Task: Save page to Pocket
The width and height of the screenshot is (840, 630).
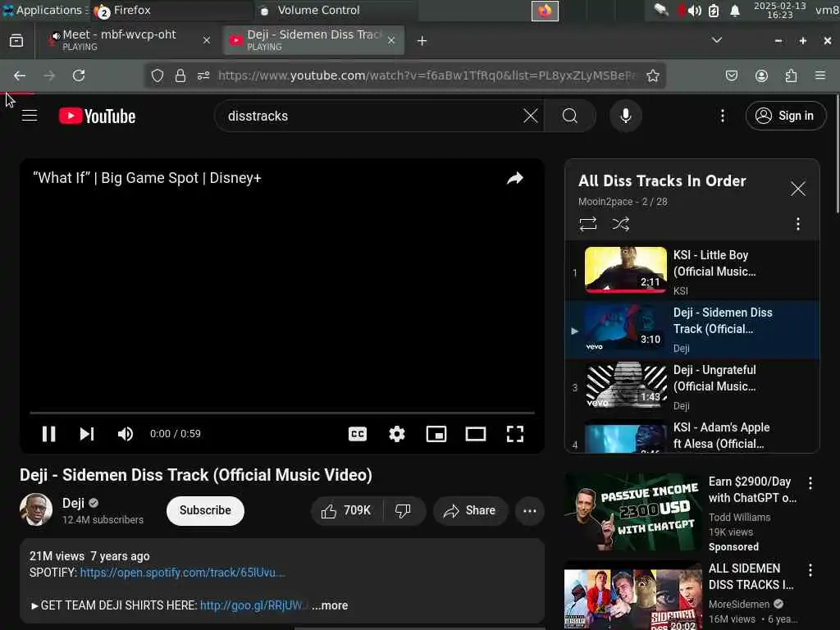Action: tap(731, 75)
